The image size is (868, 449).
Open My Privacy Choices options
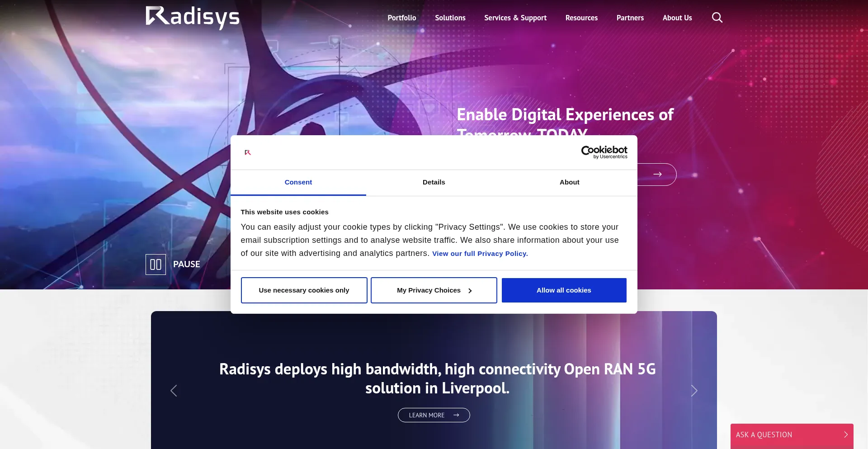coord(434,290)
